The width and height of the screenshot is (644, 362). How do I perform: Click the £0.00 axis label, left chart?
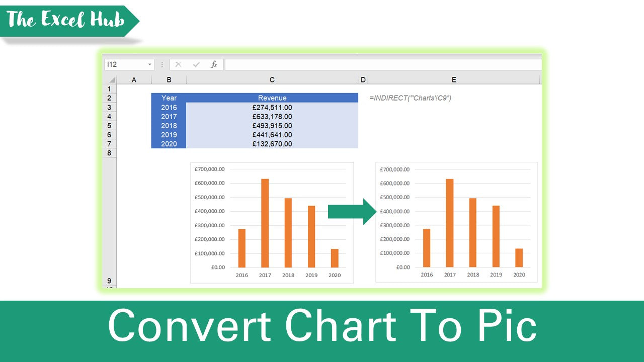[217, 267]
